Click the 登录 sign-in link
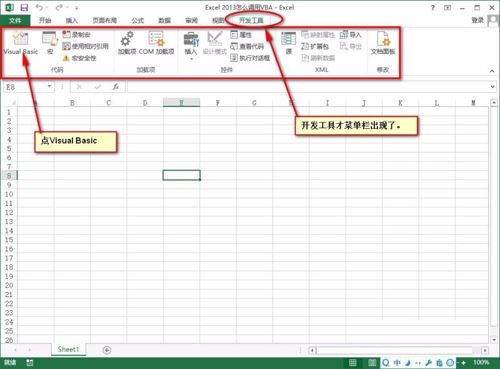 coord(477,20)
